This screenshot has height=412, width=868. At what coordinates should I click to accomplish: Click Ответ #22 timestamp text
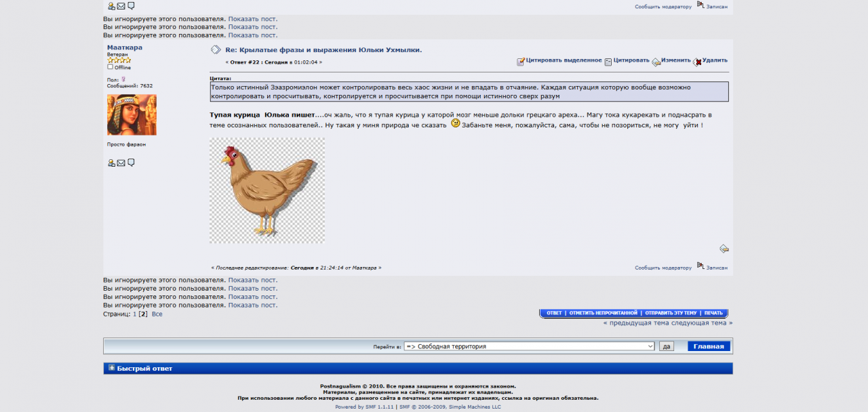(x=274, y=62)
